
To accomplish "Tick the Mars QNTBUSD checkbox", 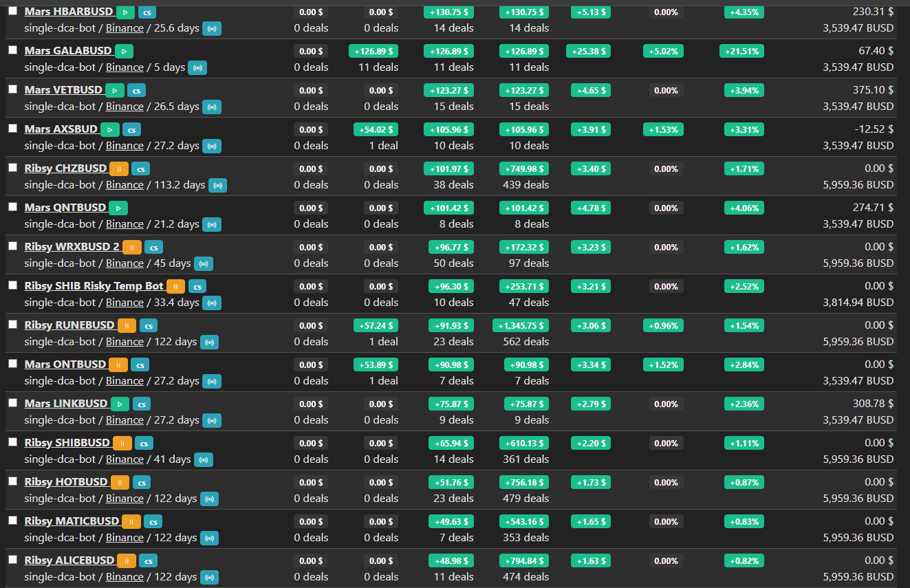I will coord(12,206).
